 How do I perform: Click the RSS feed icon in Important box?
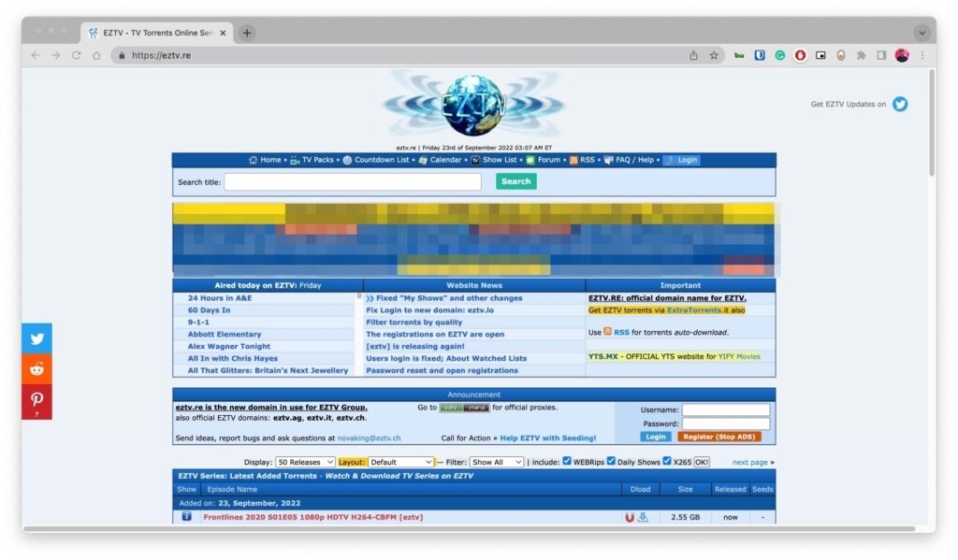click(x=607, y=332)
